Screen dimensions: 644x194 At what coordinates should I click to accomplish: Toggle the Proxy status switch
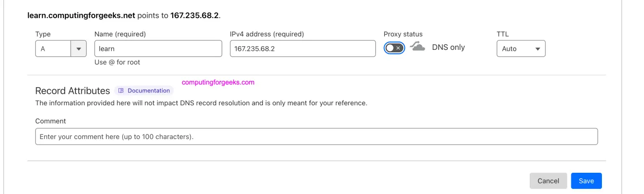[394, 48]
